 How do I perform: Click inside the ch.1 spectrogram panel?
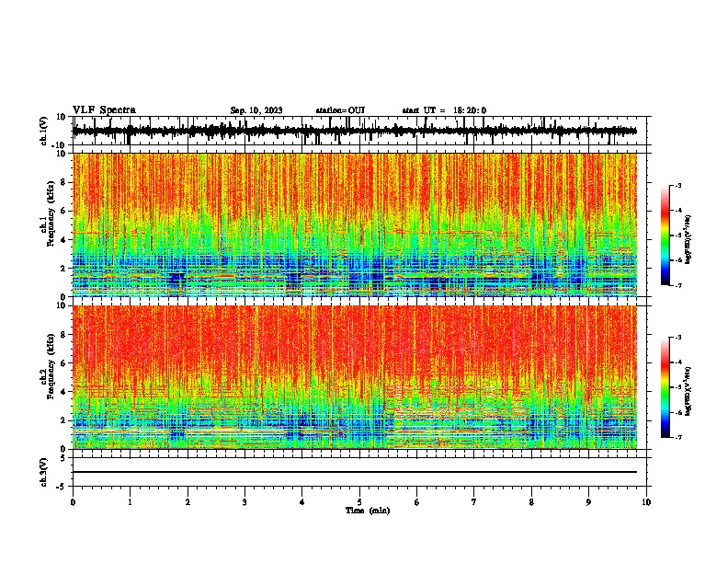point(354,224)
